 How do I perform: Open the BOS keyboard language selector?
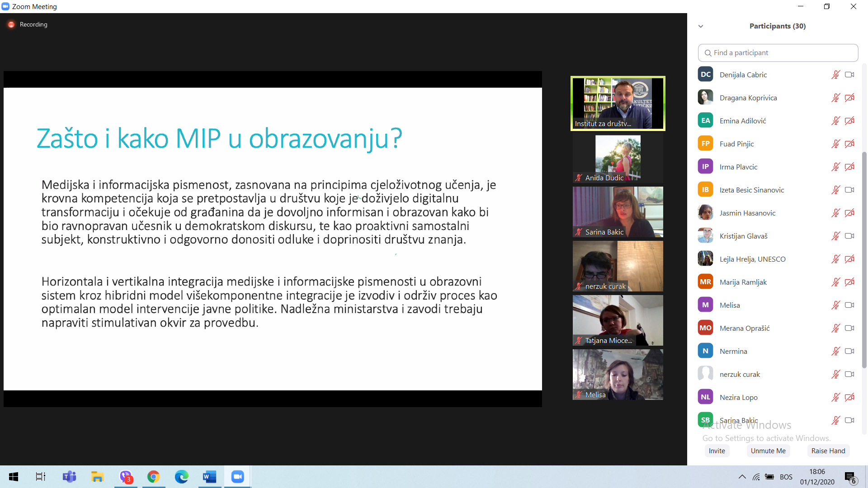(786, 477)
